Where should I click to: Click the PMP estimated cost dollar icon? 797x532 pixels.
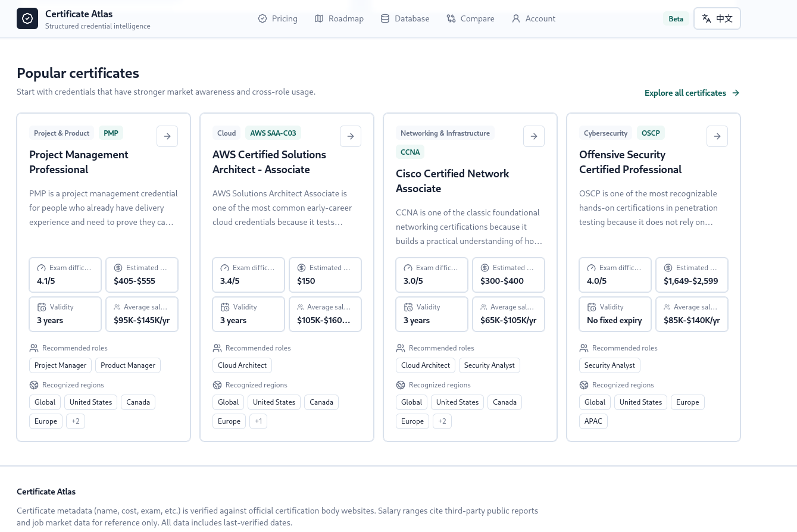point(118,268)
